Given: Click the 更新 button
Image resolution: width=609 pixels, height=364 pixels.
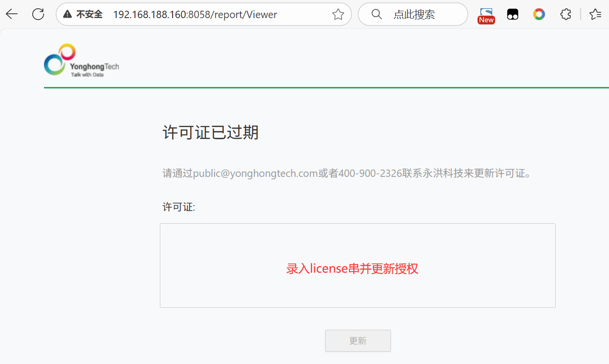Looking at the screenshot, I should (x=358, y=341).
